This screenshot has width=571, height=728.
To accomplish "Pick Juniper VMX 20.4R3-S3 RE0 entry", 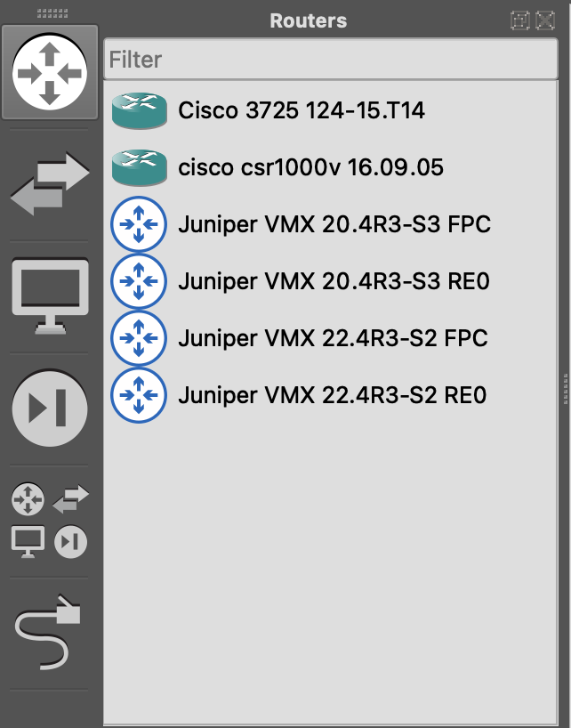I will point(334,281).
